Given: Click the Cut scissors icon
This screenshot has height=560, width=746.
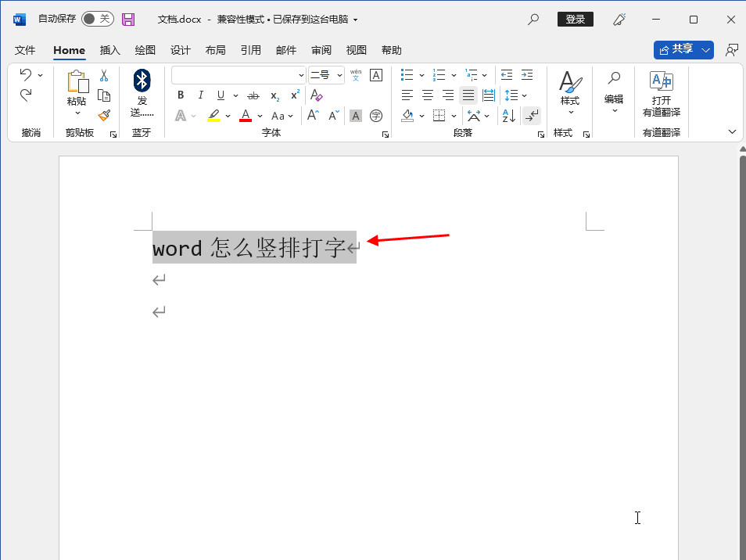Looking at the screenshot, I should (104, 75).
